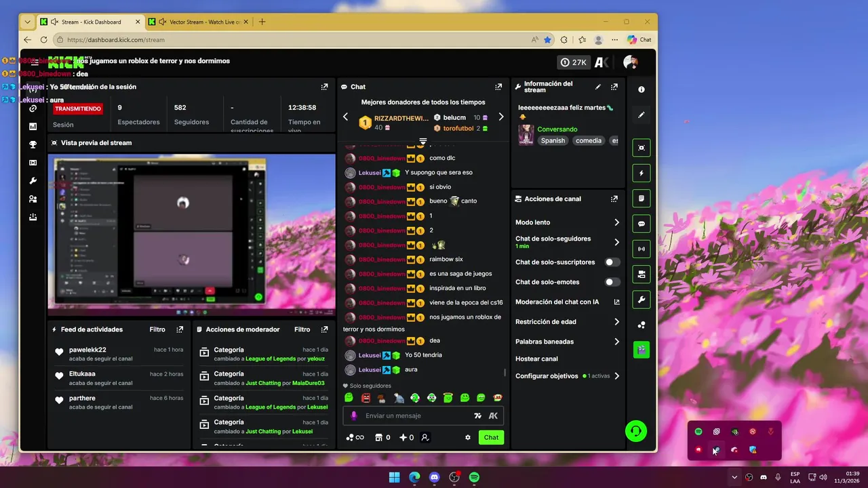Collapse the hidden tray icons chevron
Screen dimensions: 868x488
pos(734,477)
